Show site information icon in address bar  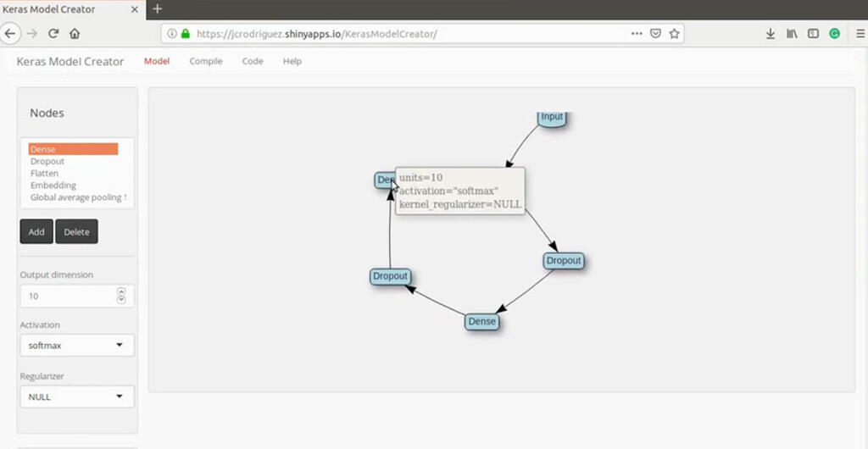(x=171, y=34)
